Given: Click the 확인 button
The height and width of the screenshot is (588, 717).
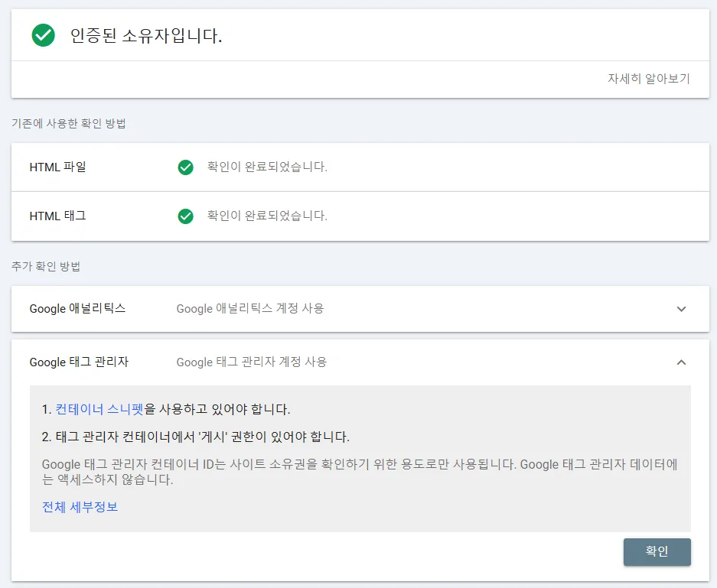Looking at the screenshot, I should (x=657, y=551).
